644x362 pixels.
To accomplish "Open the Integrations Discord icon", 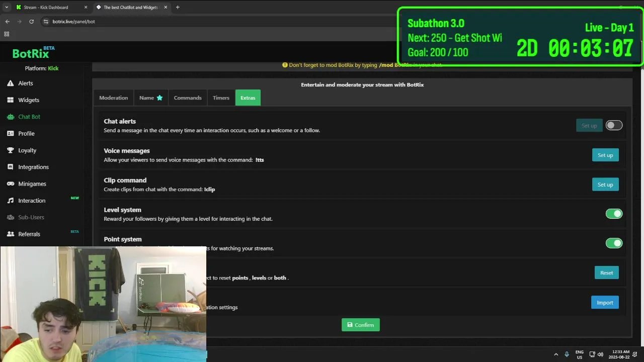I will tap(10, 167).
